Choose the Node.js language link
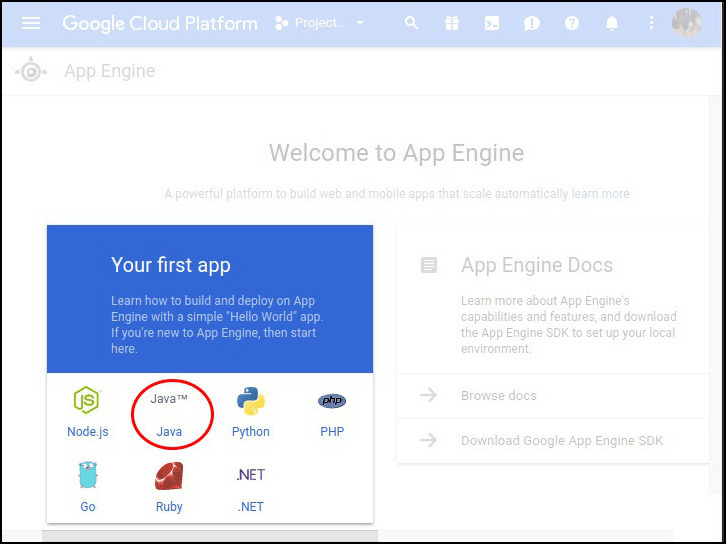Viewport: 726px width, 544px height. pyautogui.click(x=88, y=431)
